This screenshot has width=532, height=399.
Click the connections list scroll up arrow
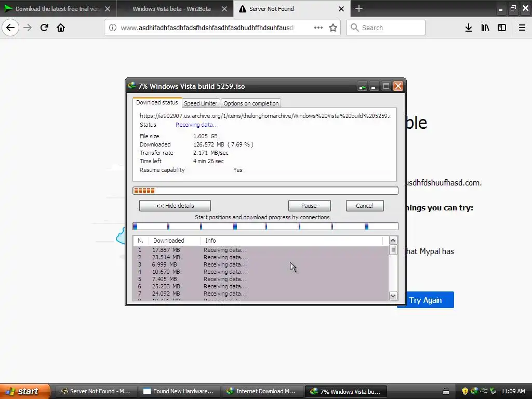[x=393, y=241]
